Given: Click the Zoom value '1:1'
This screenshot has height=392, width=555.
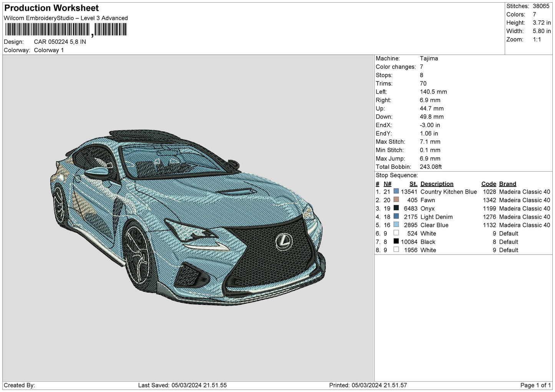Looking at the screenshot, I should (537, 40).
